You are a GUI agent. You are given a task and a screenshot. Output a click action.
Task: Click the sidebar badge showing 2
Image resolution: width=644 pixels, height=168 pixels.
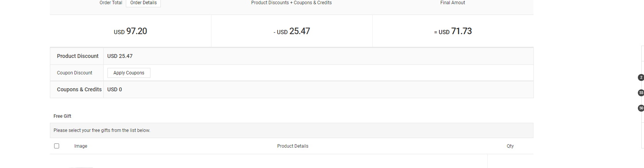tap(641, 77)
